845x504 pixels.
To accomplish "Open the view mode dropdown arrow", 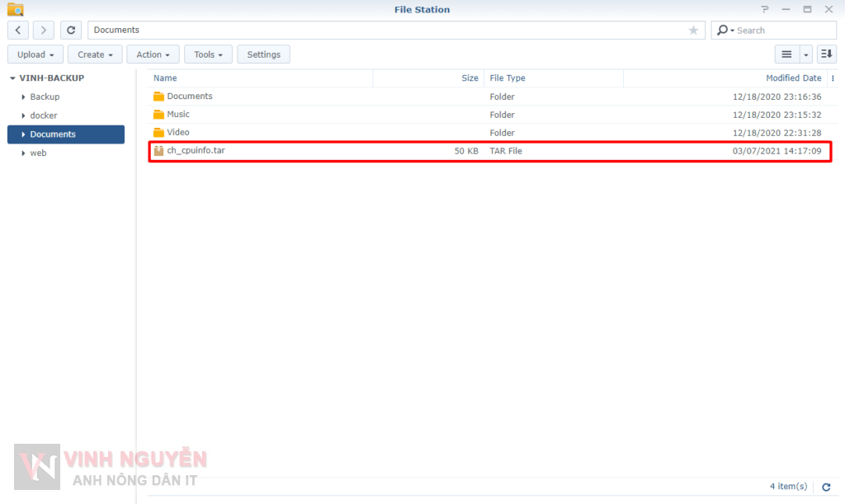I will coord(806,54).
